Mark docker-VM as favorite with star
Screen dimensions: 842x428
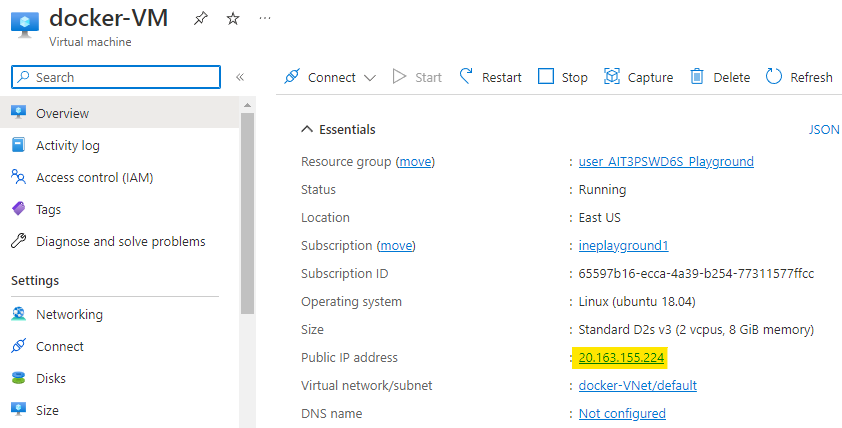click(x=232, y=19)
